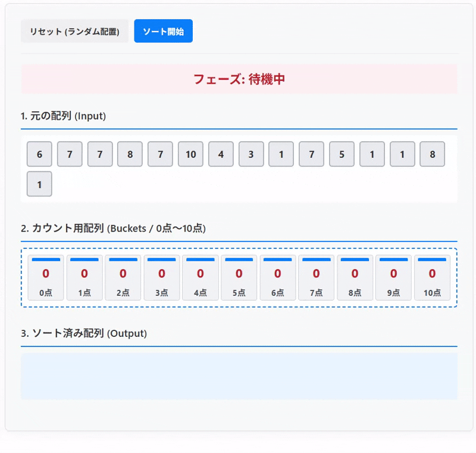The width and height of the screenshot is (476, 453).
Task: Select the card with value 3 in the input array
Action: click(x=251, y=154)
